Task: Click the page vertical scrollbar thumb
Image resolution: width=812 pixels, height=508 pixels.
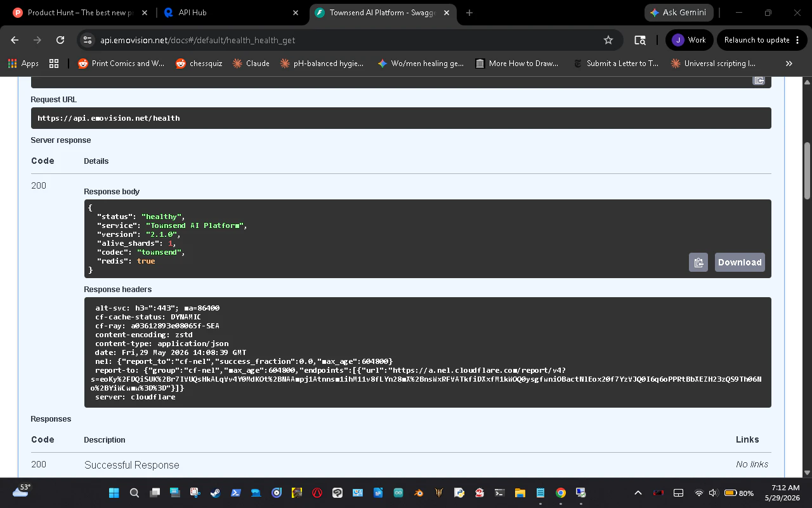Action: [x=808, y=171]
